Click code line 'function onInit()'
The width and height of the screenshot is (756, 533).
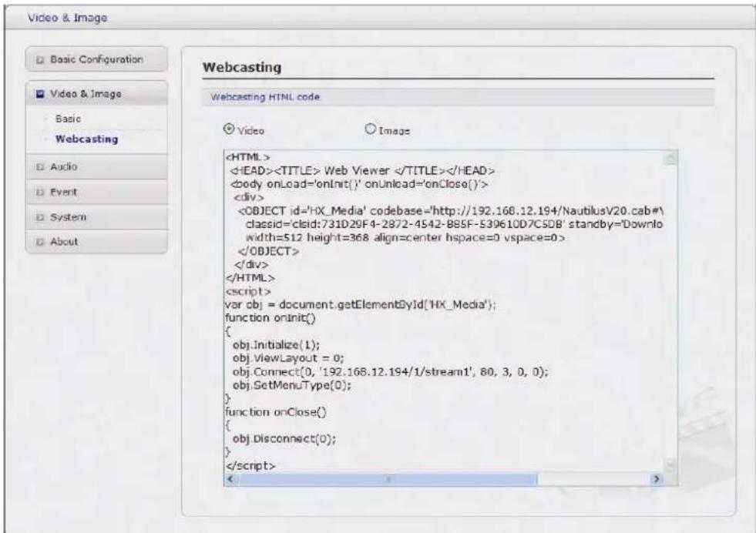point(270,318)
